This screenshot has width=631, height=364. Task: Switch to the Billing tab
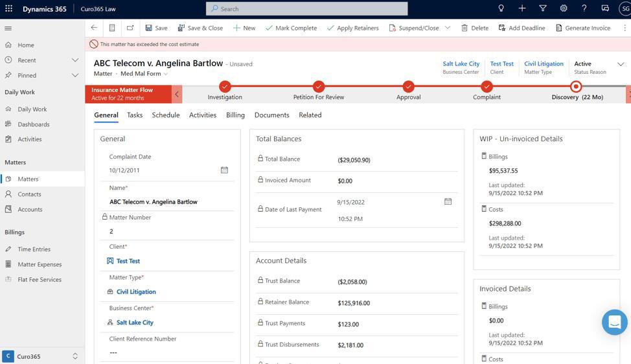(x=235, y=115)
